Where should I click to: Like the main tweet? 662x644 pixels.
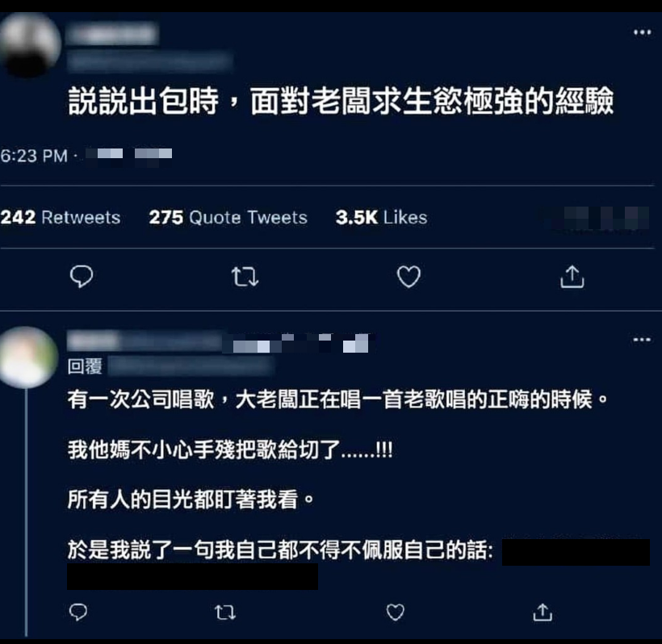409,277
